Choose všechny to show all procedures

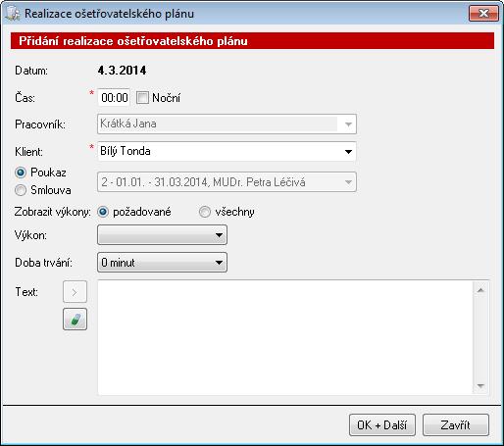(x=205, y=212)
